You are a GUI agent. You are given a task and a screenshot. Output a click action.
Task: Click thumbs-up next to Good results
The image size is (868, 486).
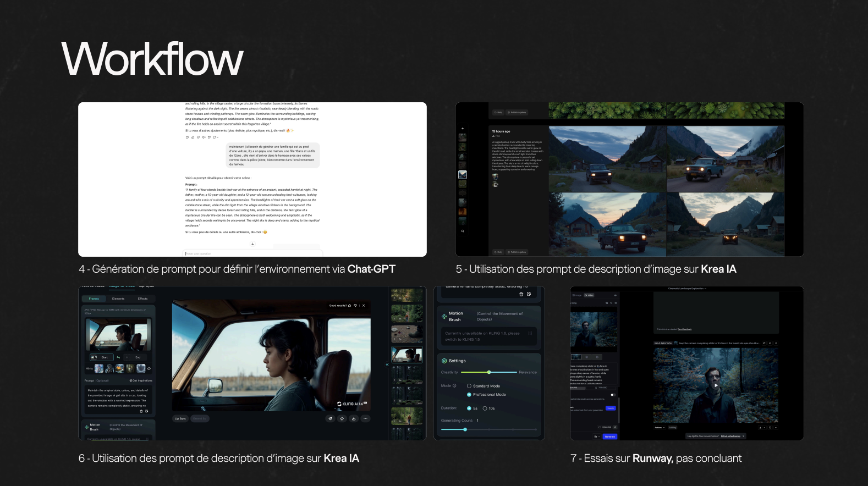(x=350, y=306)
